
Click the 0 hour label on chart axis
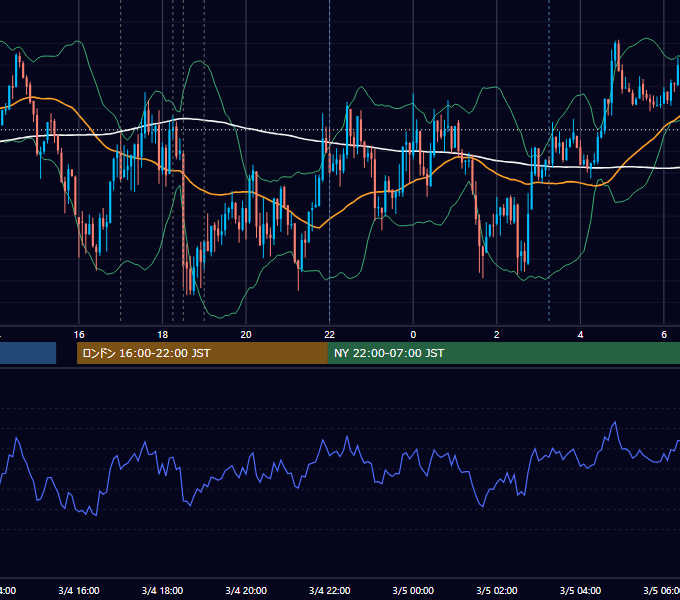(x=413, y=334)
